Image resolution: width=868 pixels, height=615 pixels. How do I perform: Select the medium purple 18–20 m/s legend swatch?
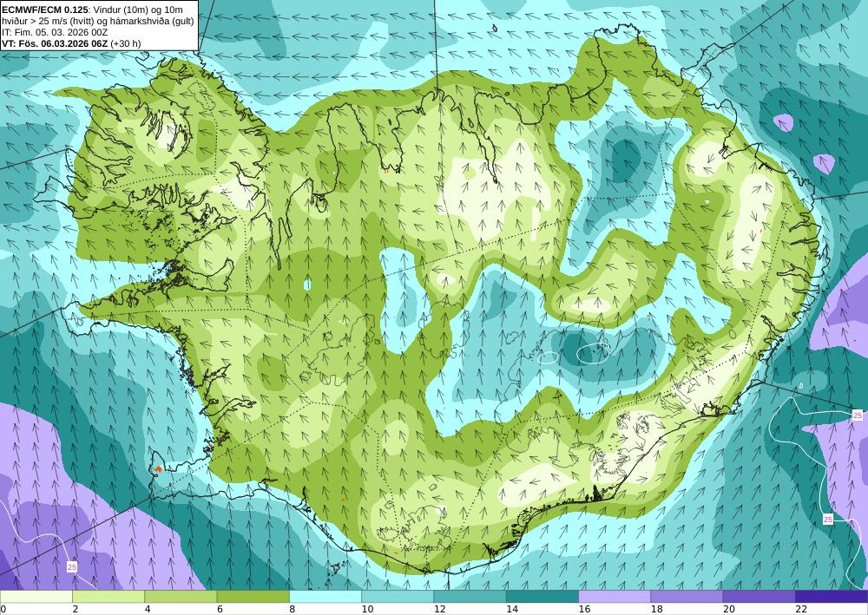[x=687, y=596]
